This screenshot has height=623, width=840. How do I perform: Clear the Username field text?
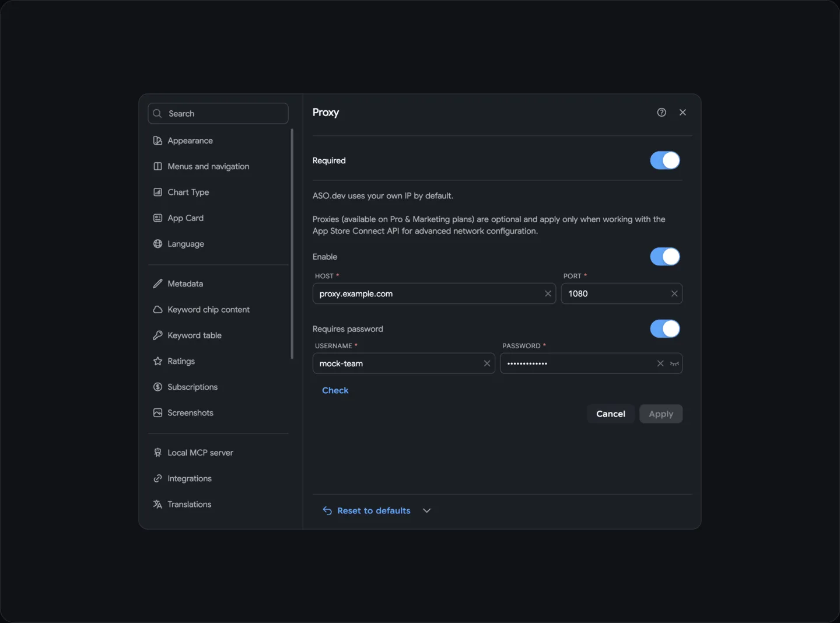pyautogui.click(x=487, y=363)
